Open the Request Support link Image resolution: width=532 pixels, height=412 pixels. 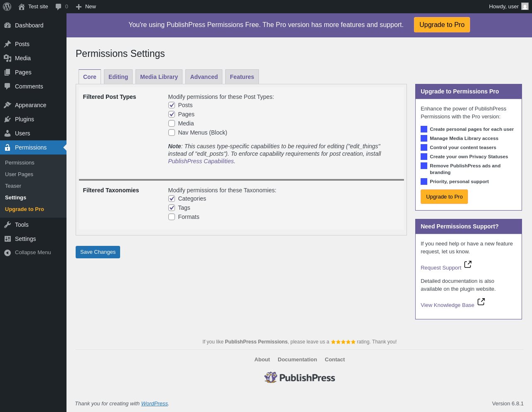pyautogui.click(x=441, y=268)
